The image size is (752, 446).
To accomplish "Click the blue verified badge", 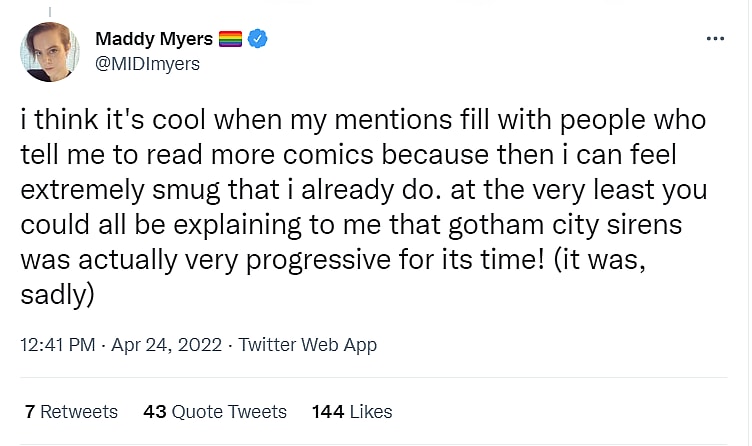I will click(x=258, y=39).
